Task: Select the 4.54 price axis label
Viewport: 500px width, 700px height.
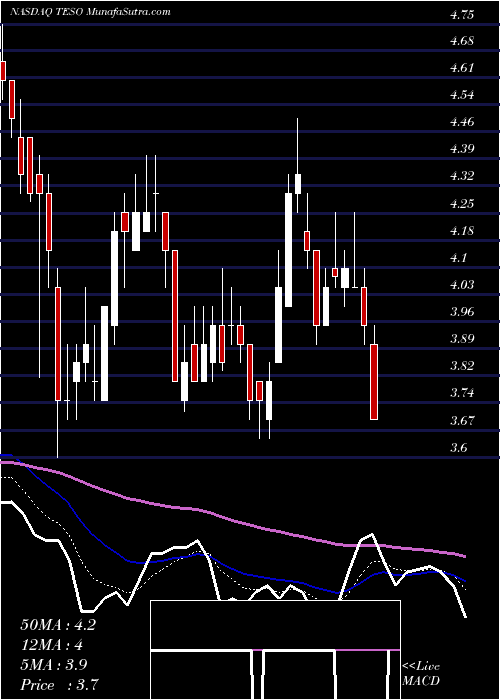Action: 462,95
